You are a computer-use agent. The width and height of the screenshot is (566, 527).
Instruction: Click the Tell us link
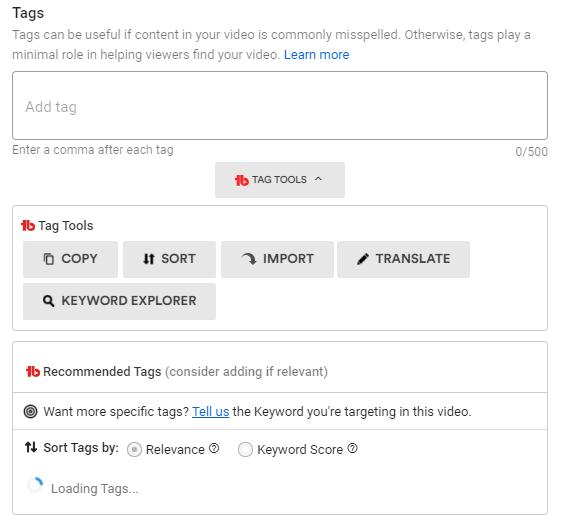point(210,411)
